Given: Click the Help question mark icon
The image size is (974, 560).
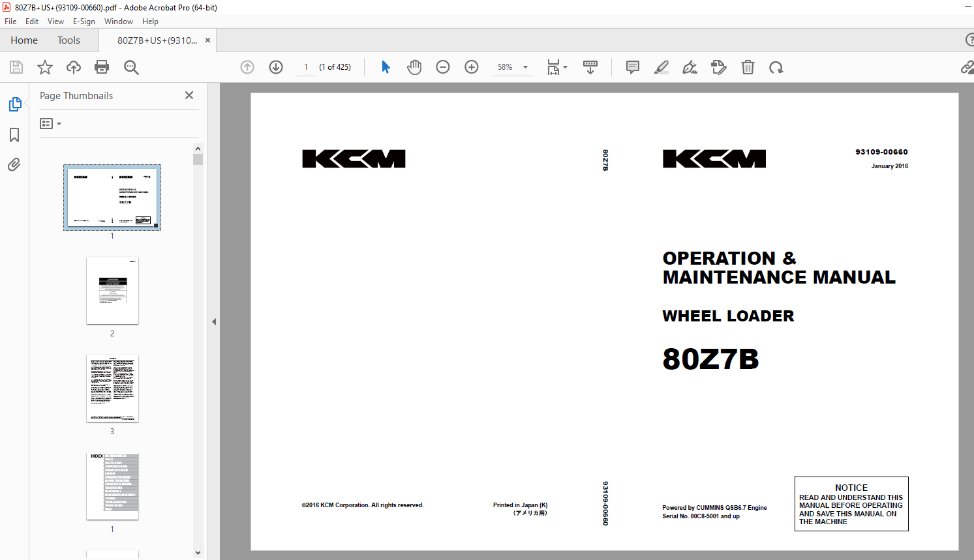Looking at the screenshot, I should 969,40.
